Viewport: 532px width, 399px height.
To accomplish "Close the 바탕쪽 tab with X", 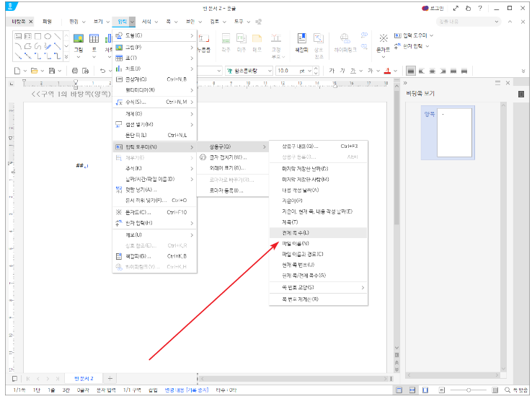I will pos(31,22).
